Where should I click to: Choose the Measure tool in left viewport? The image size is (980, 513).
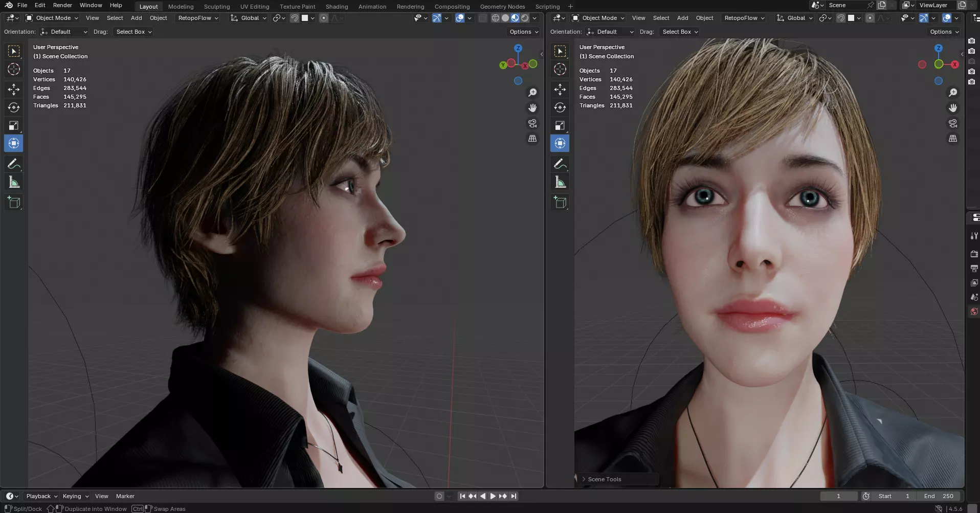click(14, 182)
